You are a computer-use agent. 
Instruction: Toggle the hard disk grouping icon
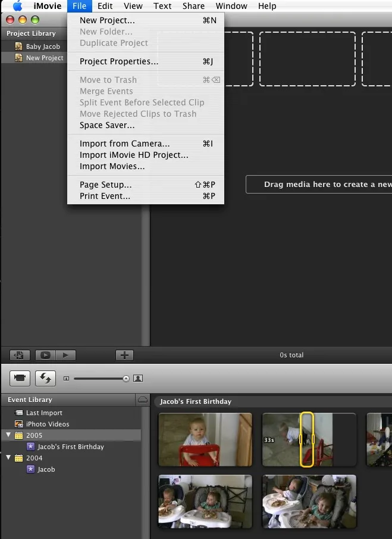coord(142,400)
